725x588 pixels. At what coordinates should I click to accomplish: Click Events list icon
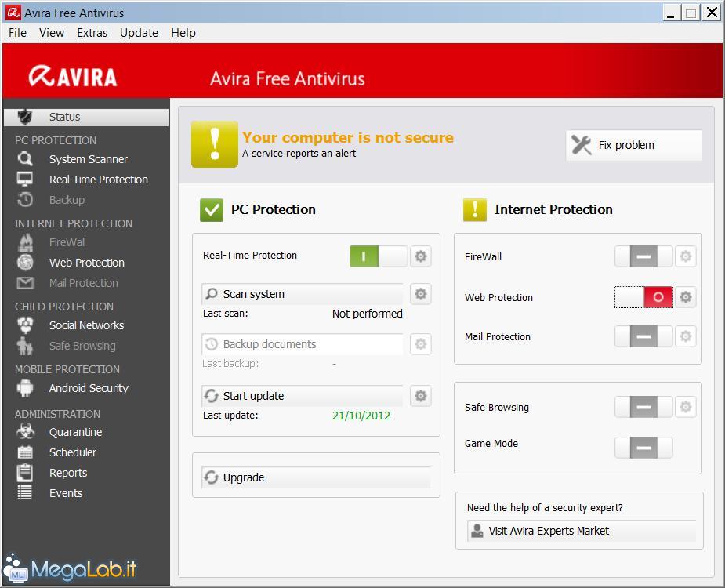click(25, 492)
